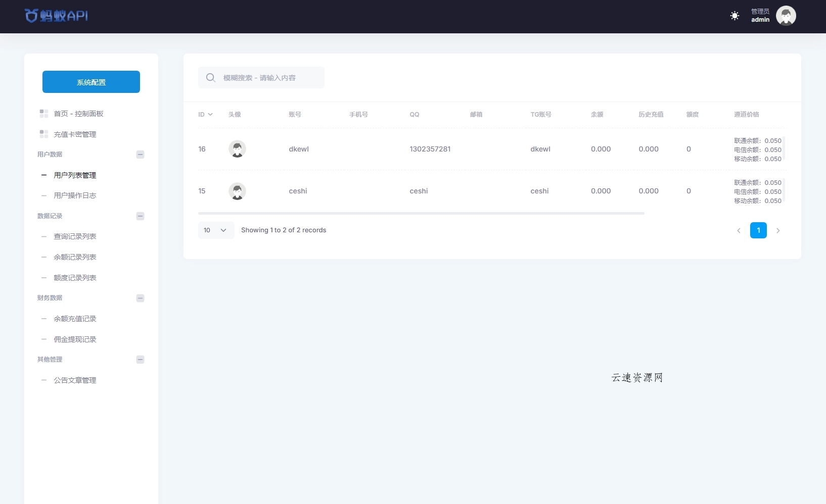Select page 1 in pagination
The height and width of the screenshot is (504, 826).
click(759, 230)
